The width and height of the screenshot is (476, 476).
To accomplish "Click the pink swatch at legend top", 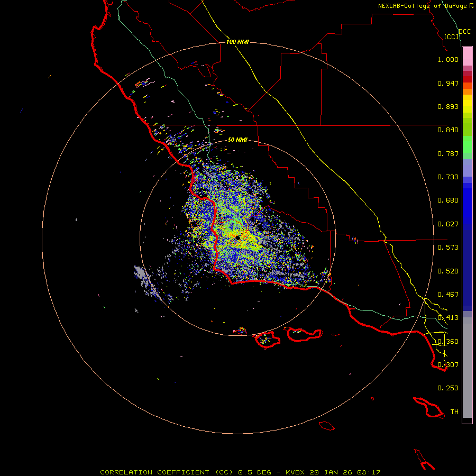I will [x=467, y=57].
